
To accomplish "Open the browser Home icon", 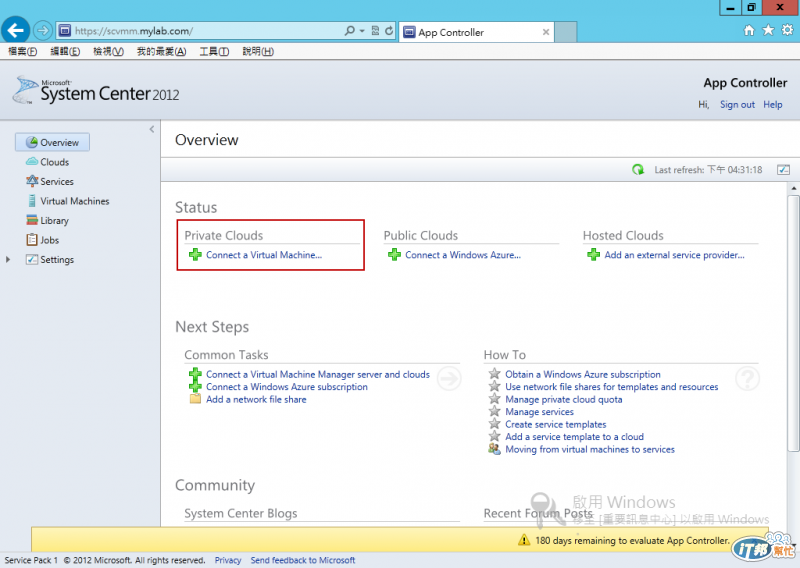I will (x=748, y=31).
